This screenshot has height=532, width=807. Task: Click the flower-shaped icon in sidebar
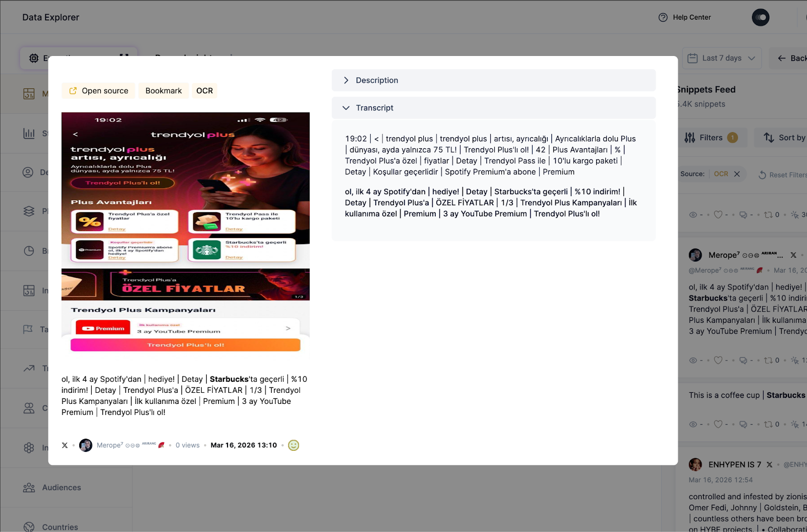[29, 447]
